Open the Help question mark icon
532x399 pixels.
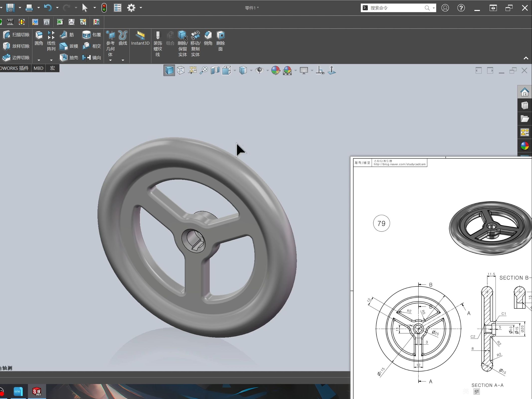461,8
